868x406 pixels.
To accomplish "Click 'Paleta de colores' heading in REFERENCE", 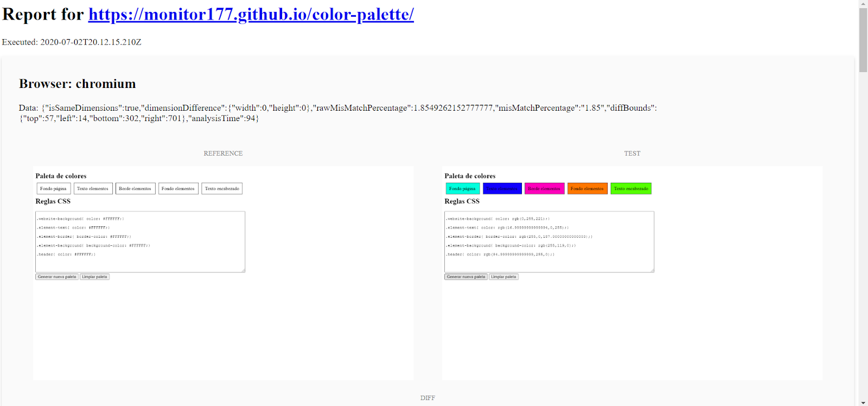I will (x=61, y=176).
